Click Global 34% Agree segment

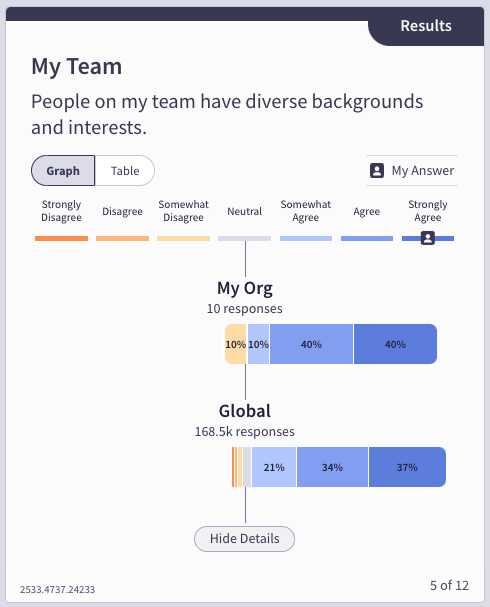pos(332,467)
